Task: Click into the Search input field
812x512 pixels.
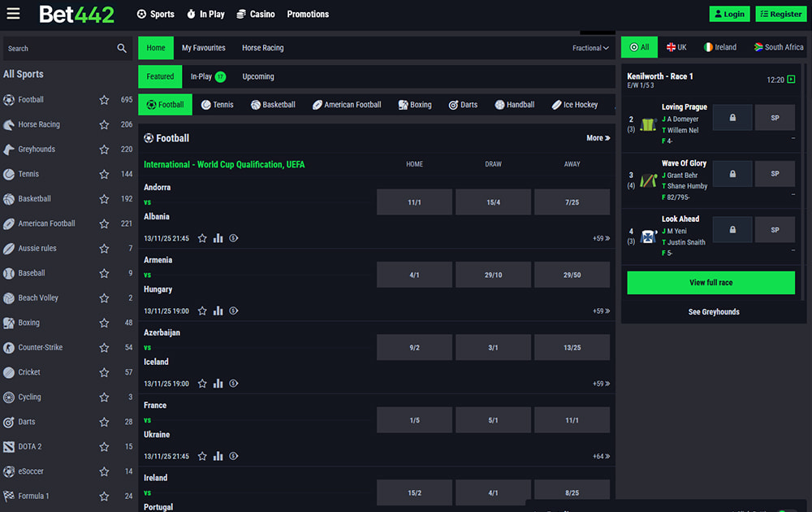Action: [57, 49]
